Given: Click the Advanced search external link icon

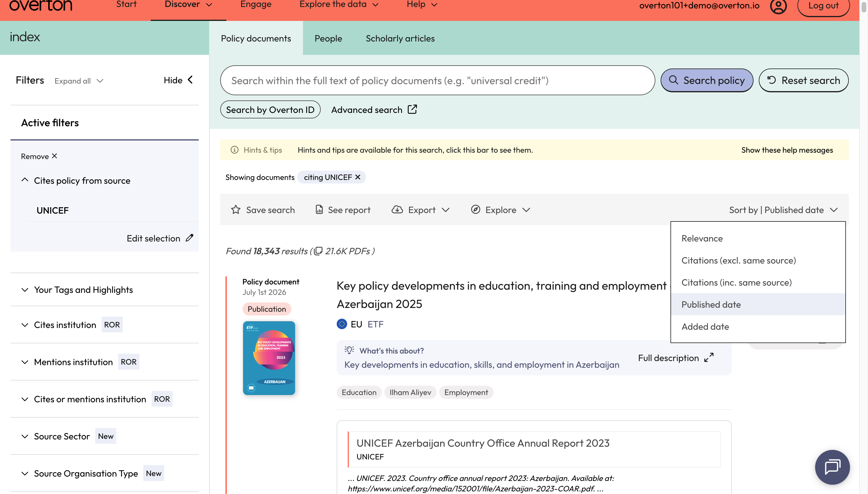Looking at the screenshot, I should click(x=412, y=109).
